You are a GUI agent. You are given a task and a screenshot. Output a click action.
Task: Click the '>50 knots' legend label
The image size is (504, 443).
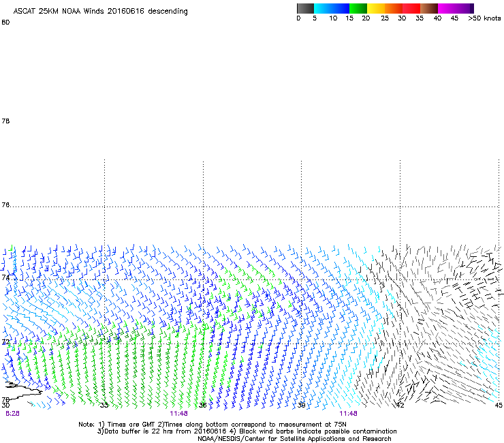coord(484,18)
